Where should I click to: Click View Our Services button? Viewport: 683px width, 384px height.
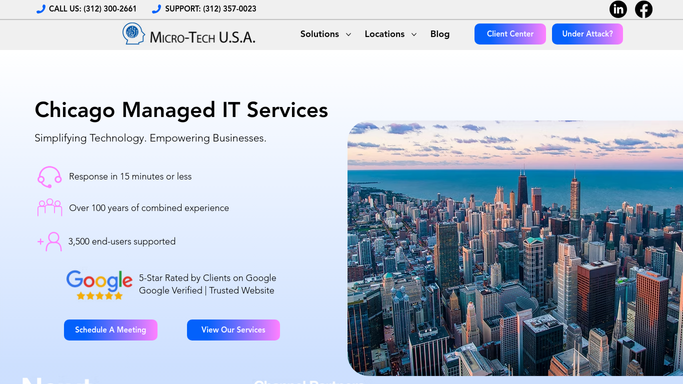coord(233,330)
